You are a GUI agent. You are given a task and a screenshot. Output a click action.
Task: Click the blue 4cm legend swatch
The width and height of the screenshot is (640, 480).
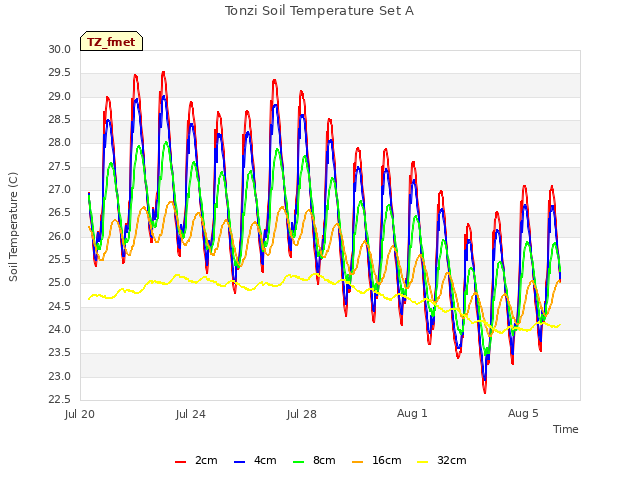pos(240,462)
